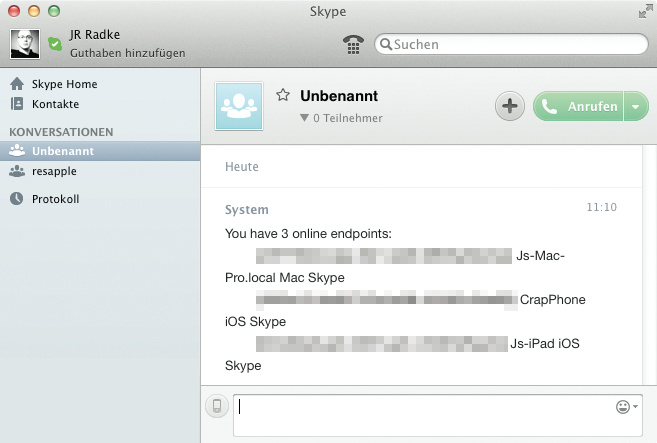This screenshot has height=443, width=657.
Task: Click the SMS phone icon beside message box
Action: [216, 406]
